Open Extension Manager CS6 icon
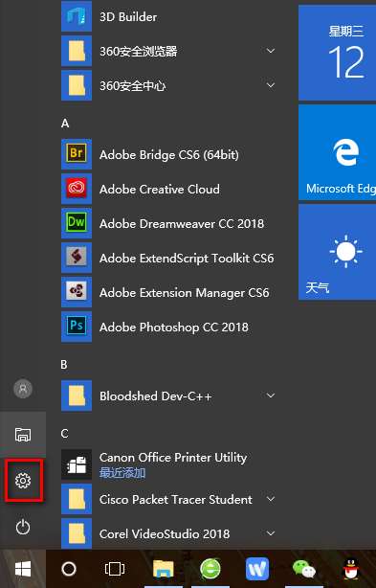 (x=77, y=292)
